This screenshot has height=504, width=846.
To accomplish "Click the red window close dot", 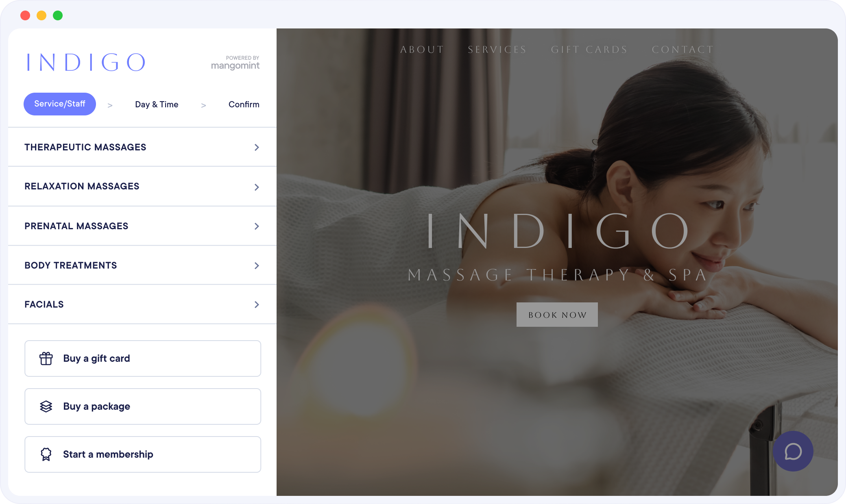I will [x=25, y=15].
